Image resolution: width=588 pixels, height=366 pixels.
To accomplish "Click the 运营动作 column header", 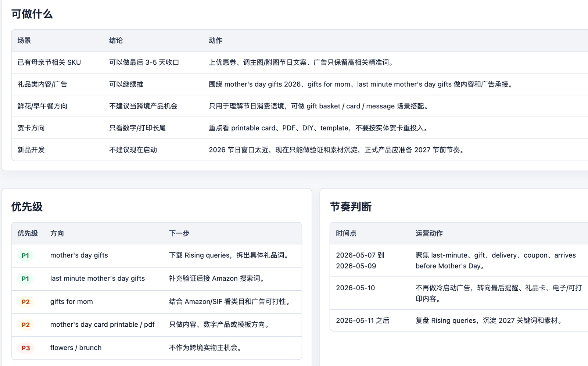I will 429,233.
